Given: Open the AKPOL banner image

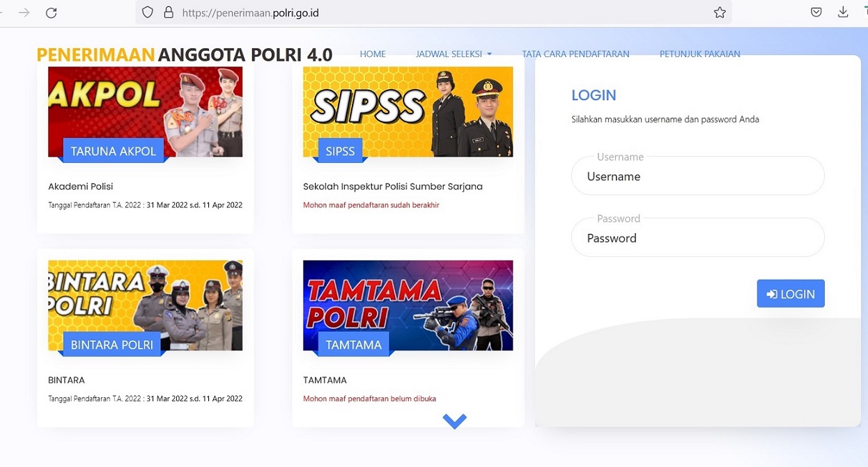Looking at the screenshot, I should pos(145,111).
